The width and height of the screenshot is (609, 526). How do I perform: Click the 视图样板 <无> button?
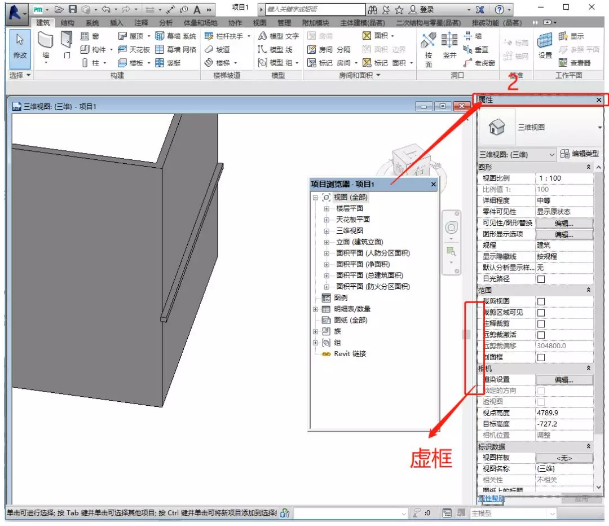point(564,458)
